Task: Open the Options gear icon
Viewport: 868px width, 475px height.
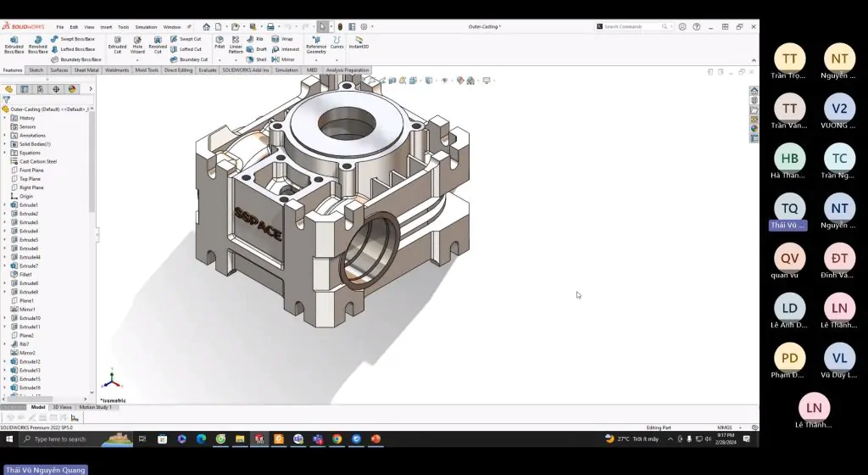Action: [x=364, y=26]
